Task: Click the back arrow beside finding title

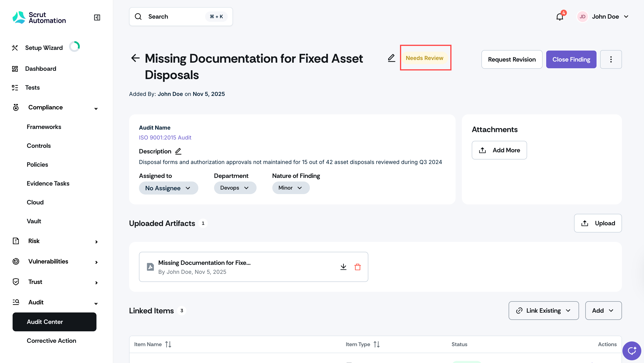Action: pos(135,58)
